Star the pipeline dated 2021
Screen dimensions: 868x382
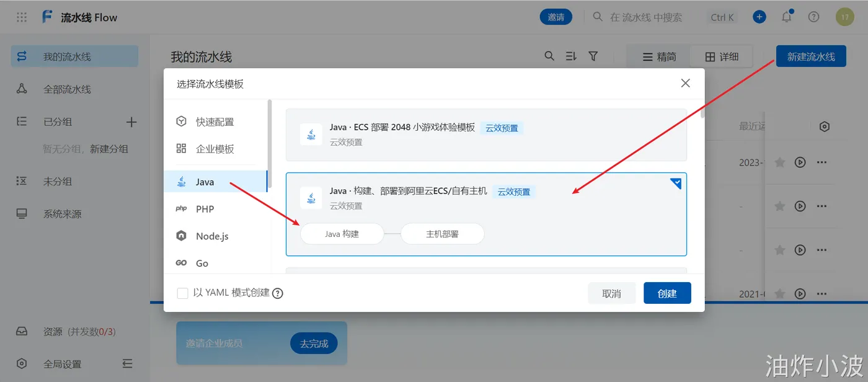(x=780, y=293)
